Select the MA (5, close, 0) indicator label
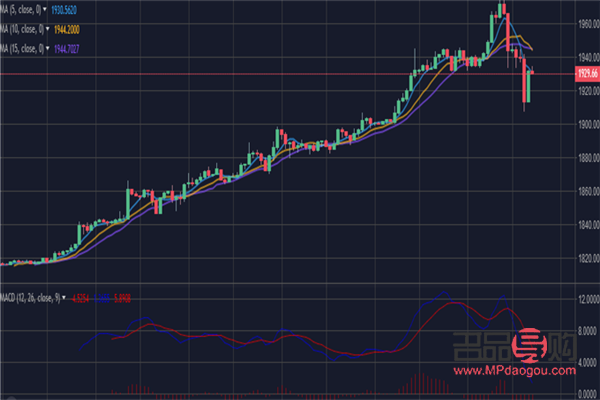The height and width of the screenshot is (400, 600). (21, 10)
